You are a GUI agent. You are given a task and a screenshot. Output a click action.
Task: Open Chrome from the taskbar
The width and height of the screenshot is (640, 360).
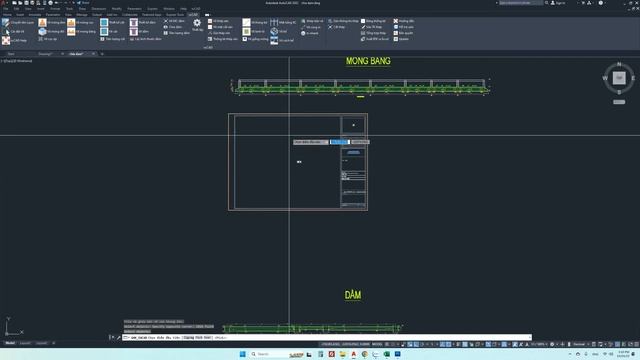point(364,354)
